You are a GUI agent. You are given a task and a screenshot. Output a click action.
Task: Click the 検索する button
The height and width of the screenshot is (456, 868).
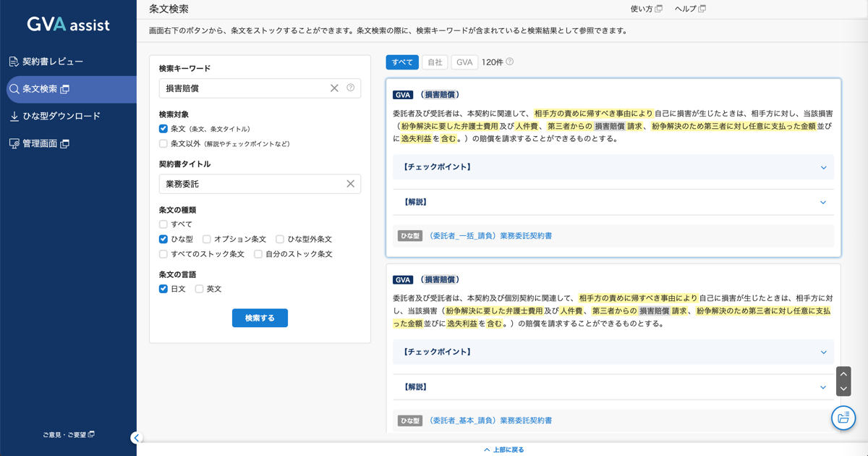260,318
